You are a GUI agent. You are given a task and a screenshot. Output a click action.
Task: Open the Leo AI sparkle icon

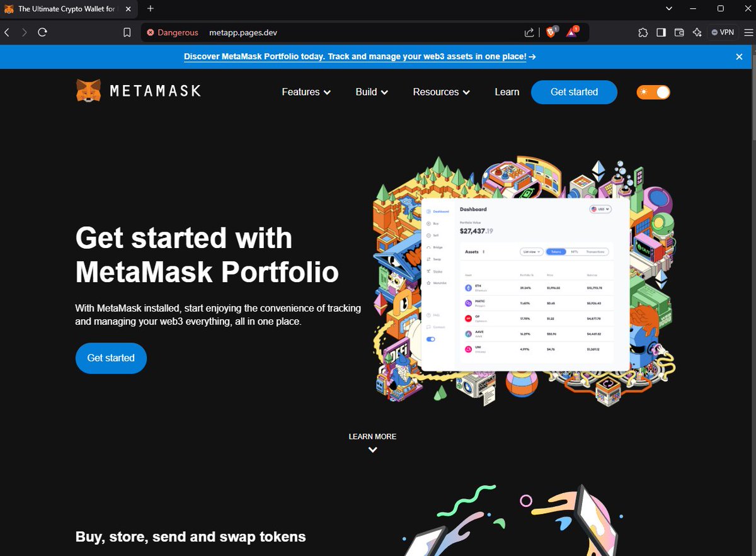point(697,33)
